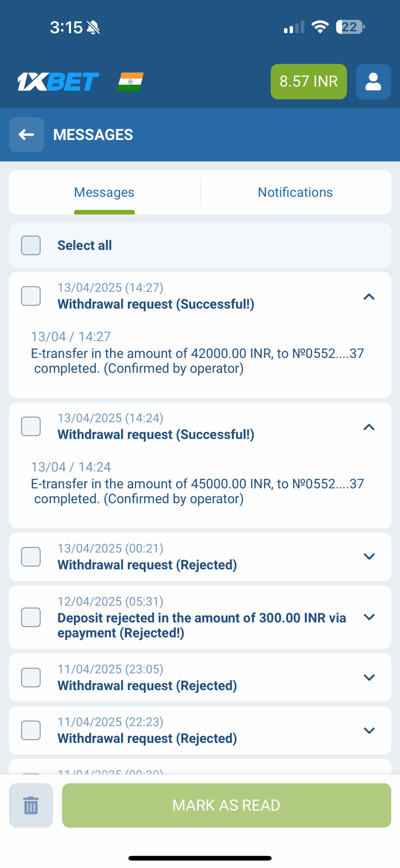The height and width of the screenshot is (868, 400).
Task: Tap the 8.57 INR balance button
Action: pos(309,82)
